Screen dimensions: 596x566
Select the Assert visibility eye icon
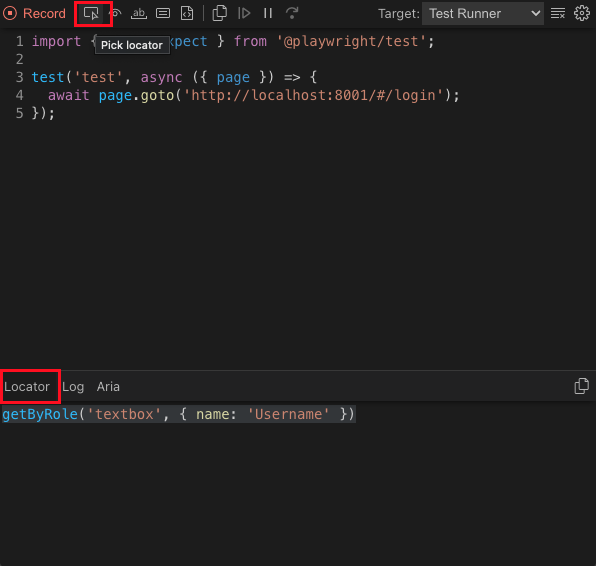[x=115, y=14]
